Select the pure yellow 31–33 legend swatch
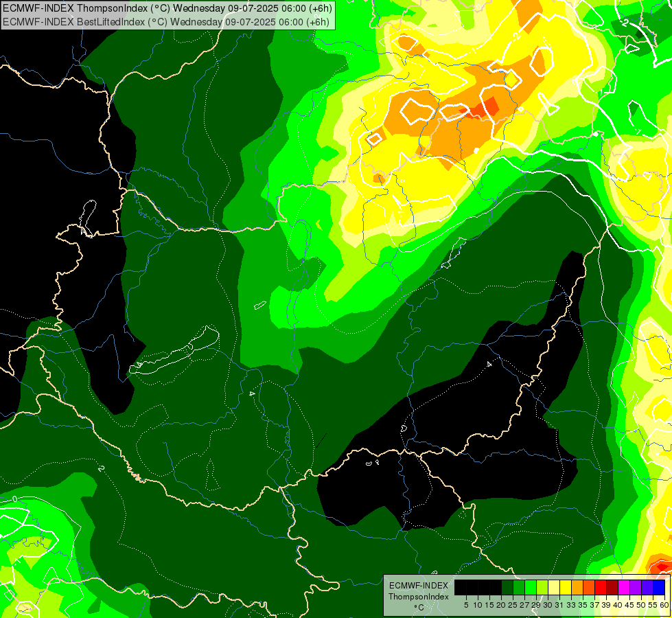 (566, 587)
